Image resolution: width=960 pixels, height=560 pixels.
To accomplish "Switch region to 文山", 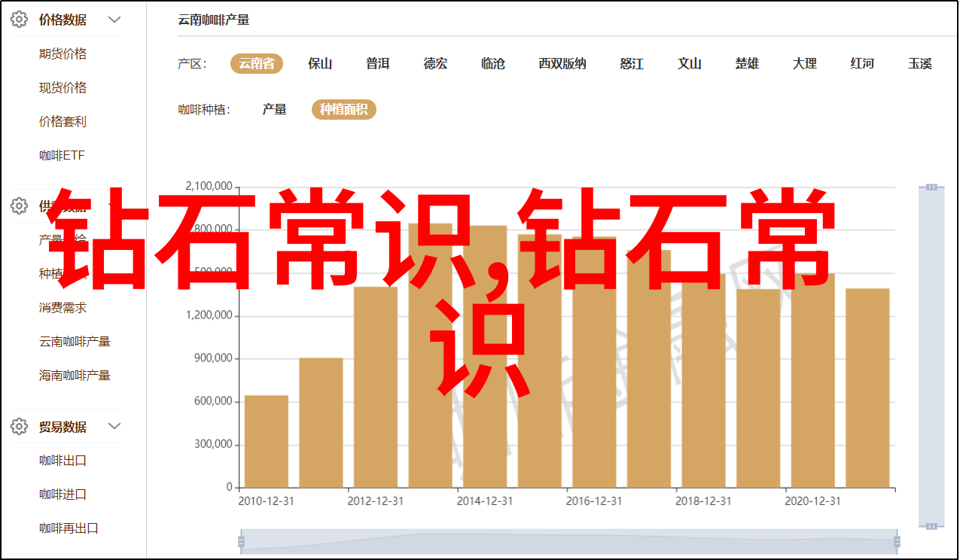I will 690,64.
